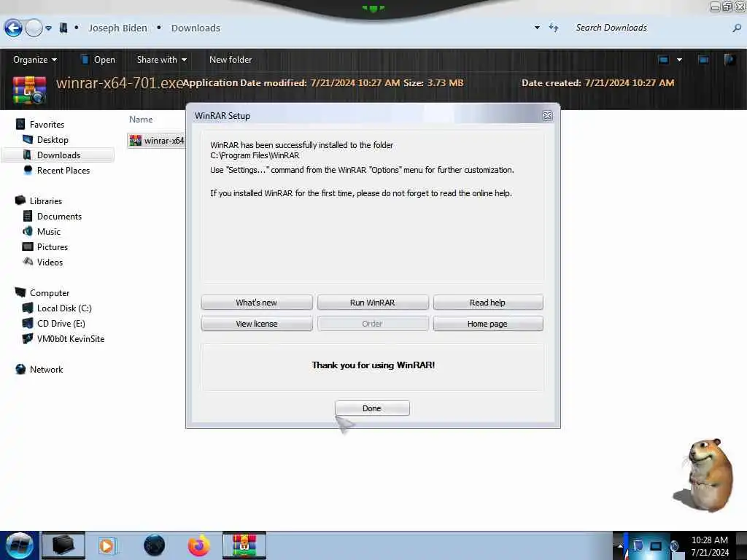747x560 pixels.
Task: Open the recent locations dropdown arrow
Action: point(49,28)
